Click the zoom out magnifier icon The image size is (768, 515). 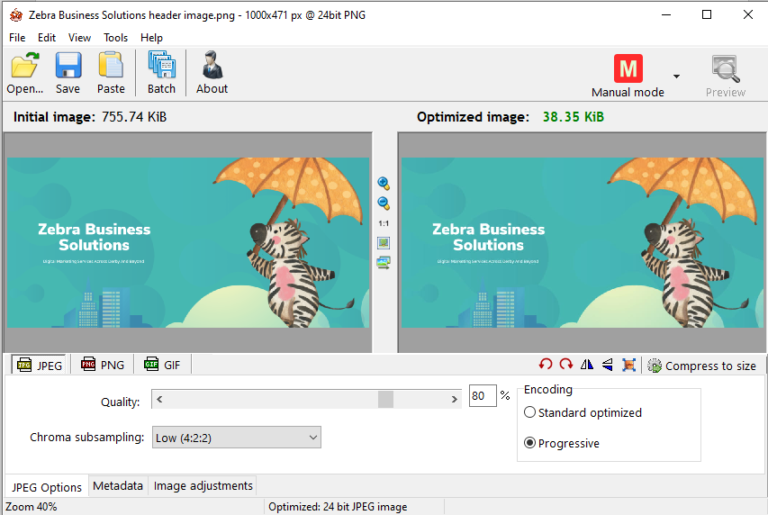[x=383, y=203]
